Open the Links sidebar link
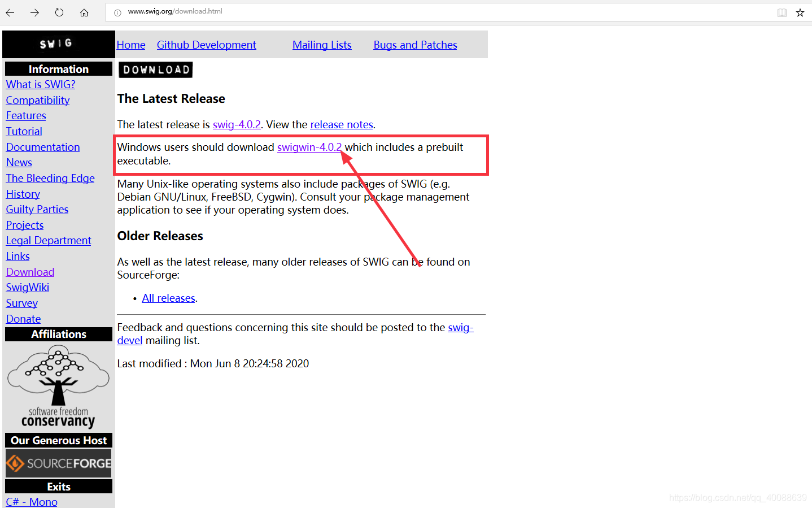 [x=18, y=256]
